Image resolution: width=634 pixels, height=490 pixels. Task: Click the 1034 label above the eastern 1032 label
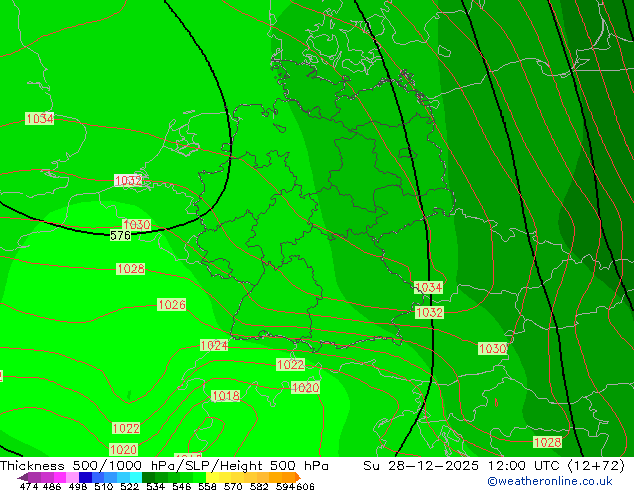429,287
